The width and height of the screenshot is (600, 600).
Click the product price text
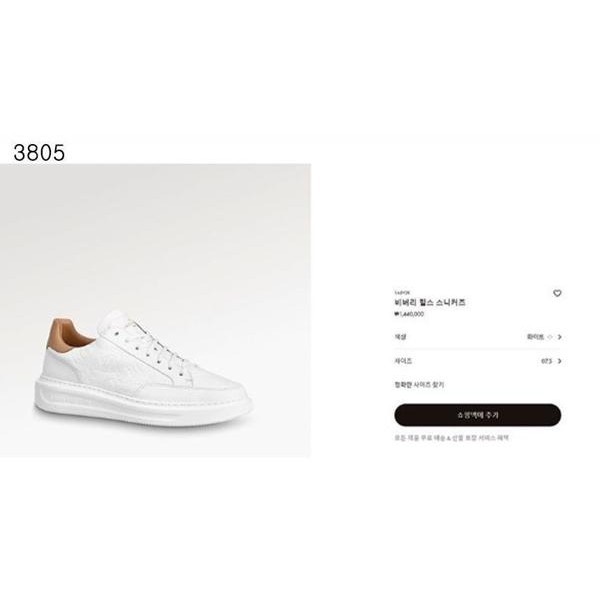pyautogui.click(x=409, y=314)
